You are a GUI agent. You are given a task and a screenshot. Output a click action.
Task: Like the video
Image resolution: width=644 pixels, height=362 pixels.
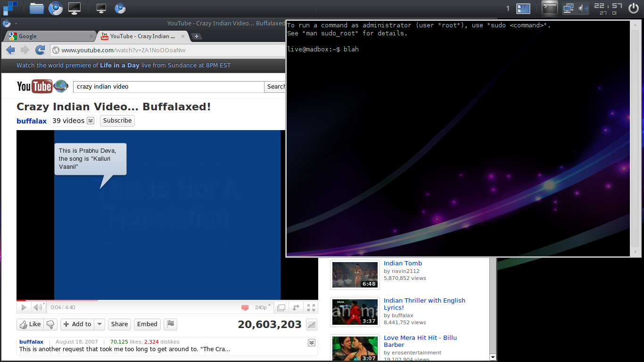coord(29,324)
